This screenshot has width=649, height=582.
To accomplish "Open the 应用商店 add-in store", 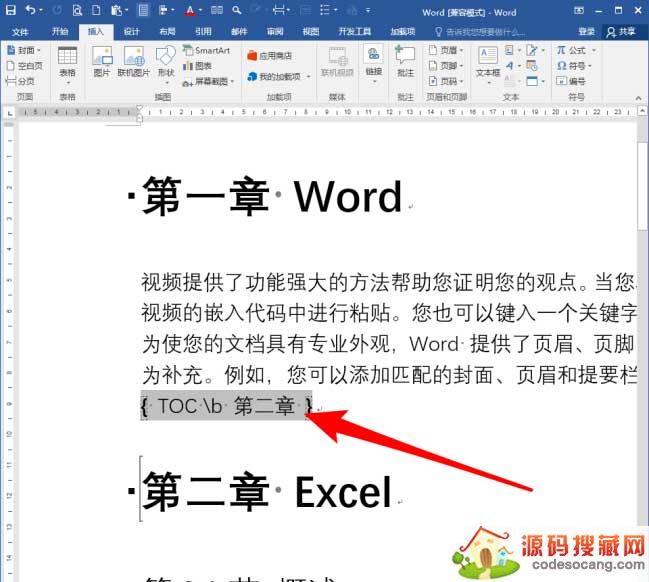I will [x=270, y=56].
